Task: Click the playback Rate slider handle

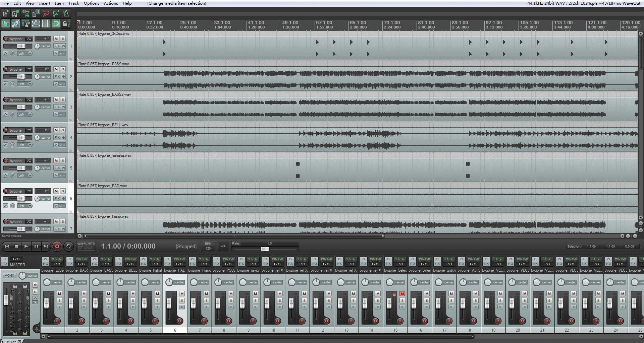Action: point(265,249)
